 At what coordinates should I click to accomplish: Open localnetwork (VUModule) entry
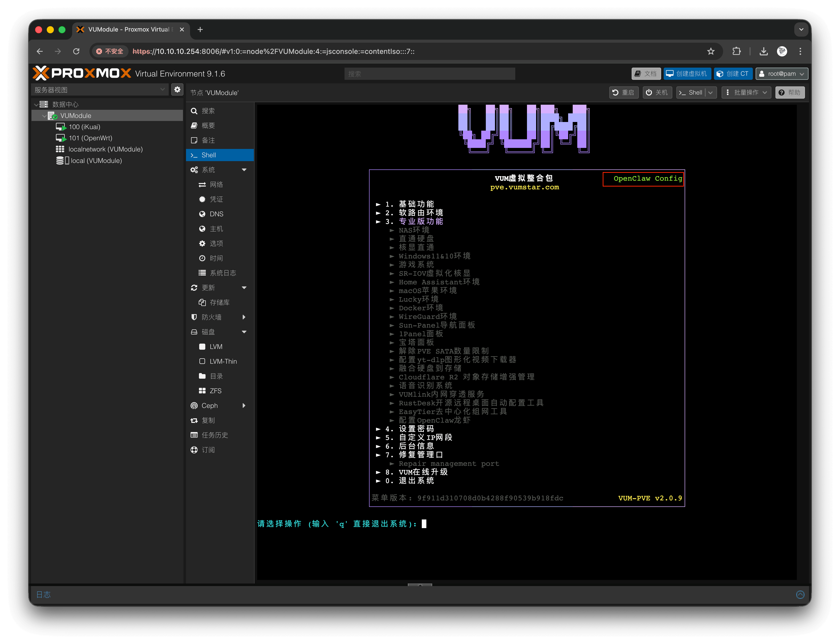(105, 149)
